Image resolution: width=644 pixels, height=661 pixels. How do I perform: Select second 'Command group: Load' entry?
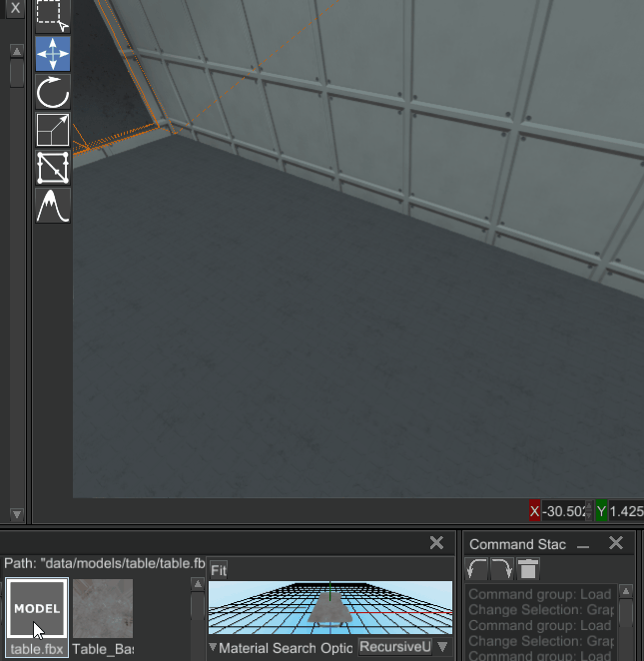pyautogui.click(x=540, y=625)
